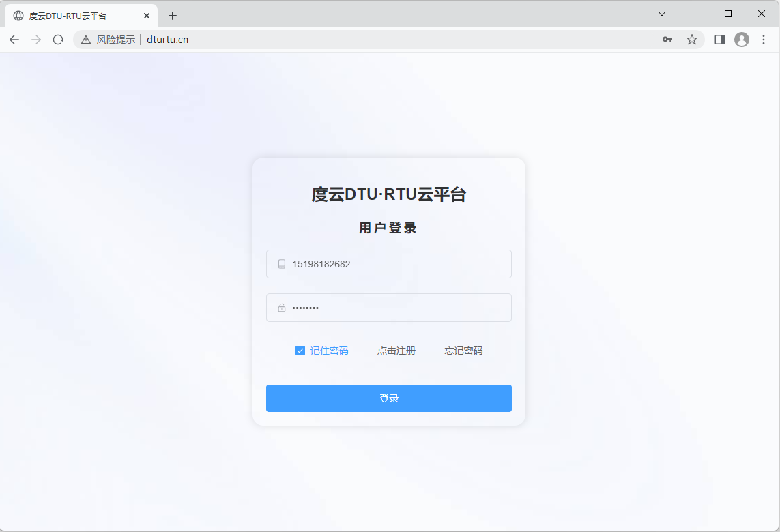The width and height of the screenshot is (780, 532).
Task: Click inside the password input field
Action: pos(388,308)
